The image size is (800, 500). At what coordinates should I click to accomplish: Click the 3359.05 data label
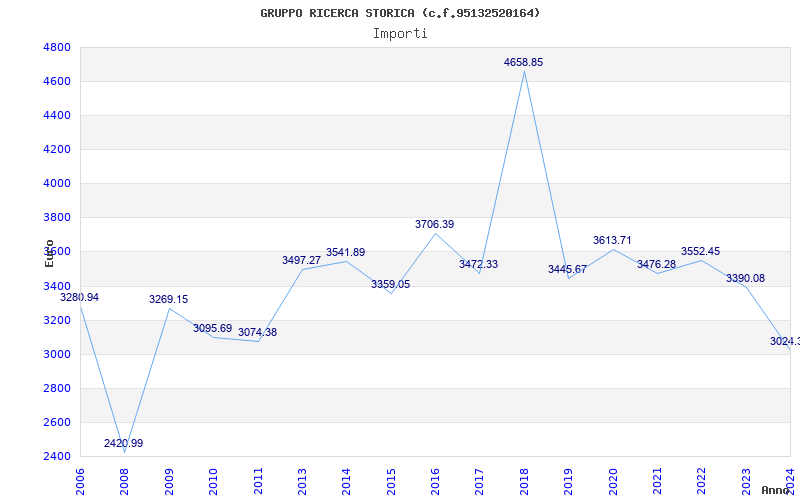(390, 284)
